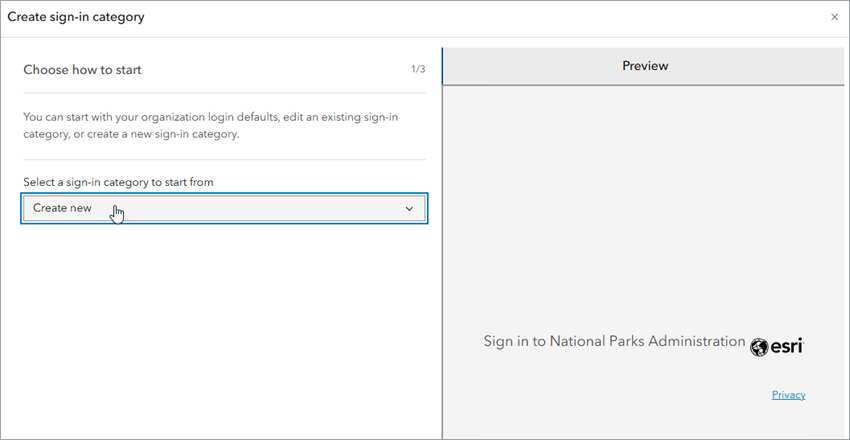Click the "Create sign-in category" dialog title
Image resolution: width=850 pixels, height=440 pixels.
(76, 17)
